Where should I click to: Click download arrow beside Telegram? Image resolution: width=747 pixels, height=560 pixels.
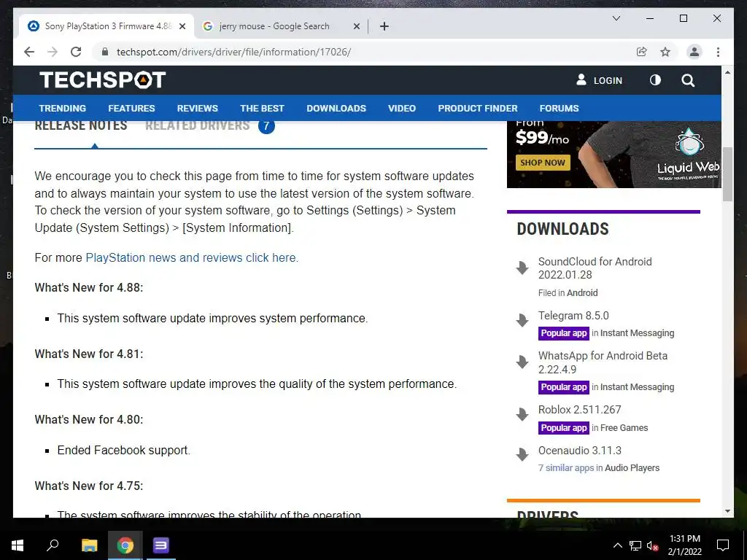522,320
